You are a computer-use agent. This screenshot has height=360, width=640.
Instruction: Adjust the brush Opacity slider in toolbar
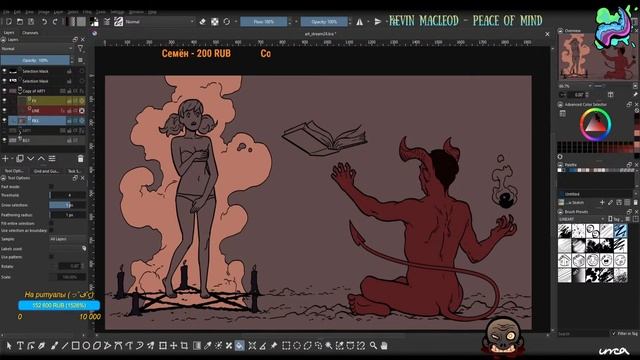point(324,22)
